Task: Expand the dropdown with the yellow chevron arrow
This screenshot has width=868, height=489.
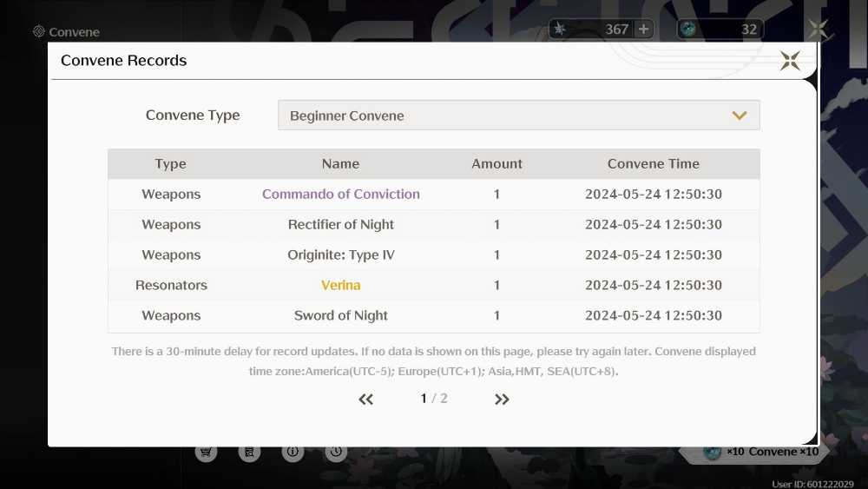Action: [740, 116]
